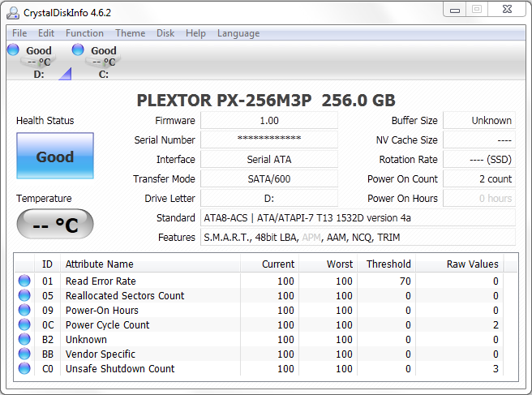Open the Disk menu
Image resolution: width=532 pixels, height=395 pixels.
tap(165, 33)
